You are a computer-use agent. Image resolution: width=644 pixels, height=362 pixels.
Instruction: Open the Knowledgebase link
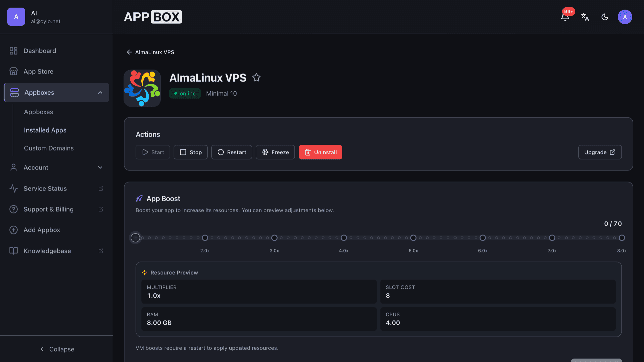(56, 251)
